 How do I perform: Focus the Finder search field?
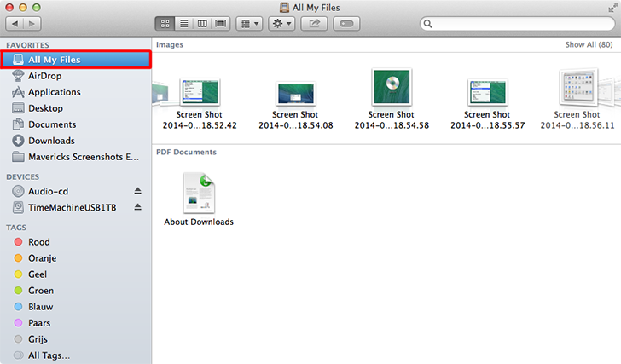[x=518, y=24]
